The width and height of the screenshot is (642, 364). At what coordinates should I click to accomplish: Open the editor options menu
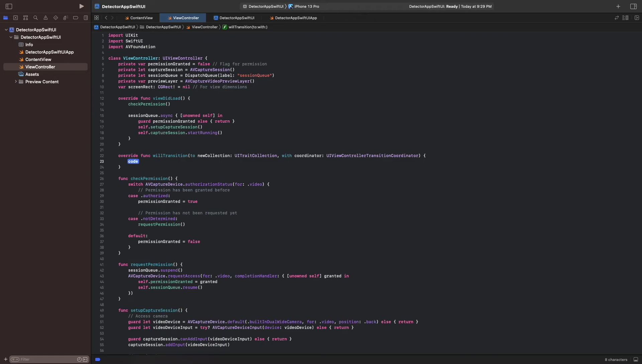(625, 18)
